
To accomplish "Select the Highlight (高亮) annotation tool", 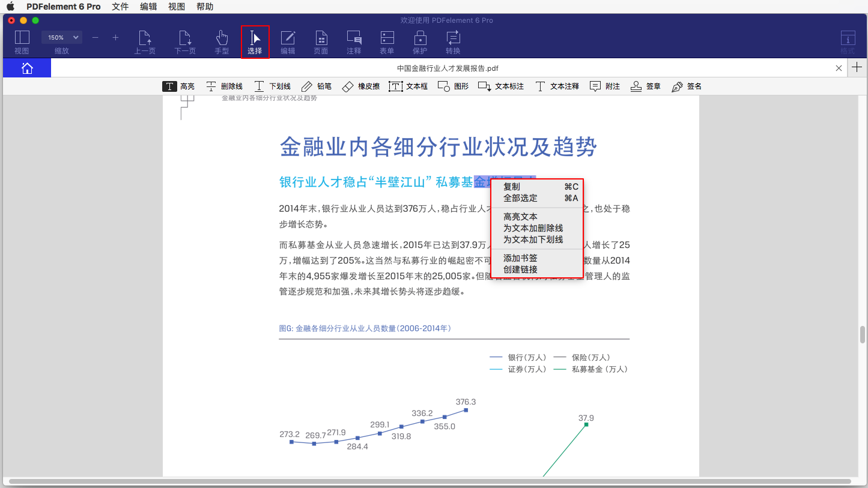I will (x=178, y=86).
